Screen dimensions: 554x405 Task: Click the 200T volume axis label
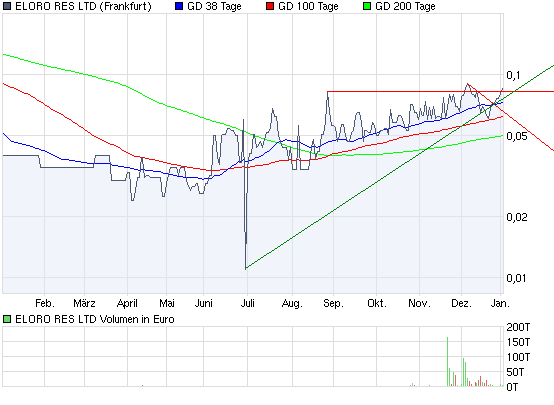(518, 327)
